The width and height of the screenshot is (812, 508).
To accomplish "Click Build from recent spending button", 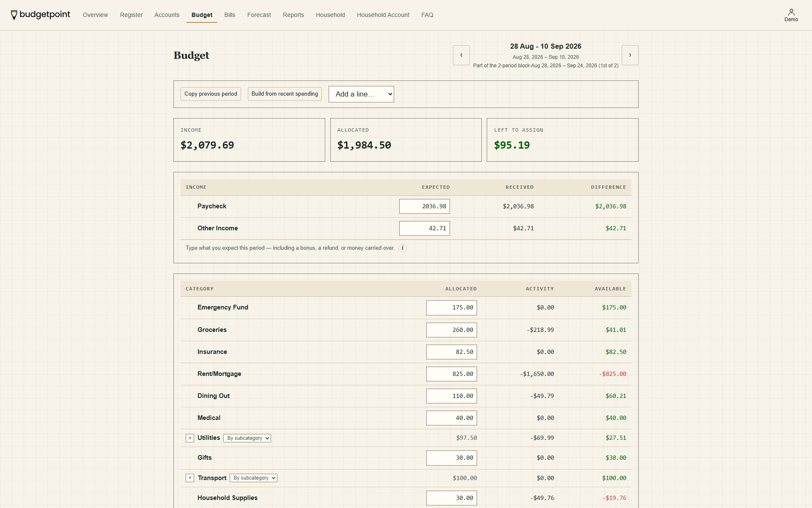I will (285, 94).
